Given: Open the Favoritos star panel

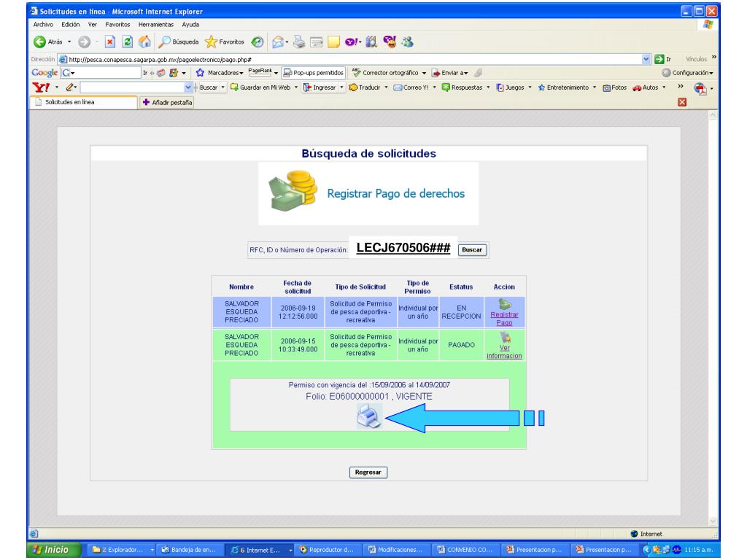Looking at the screenshot, I should (225, 42).
